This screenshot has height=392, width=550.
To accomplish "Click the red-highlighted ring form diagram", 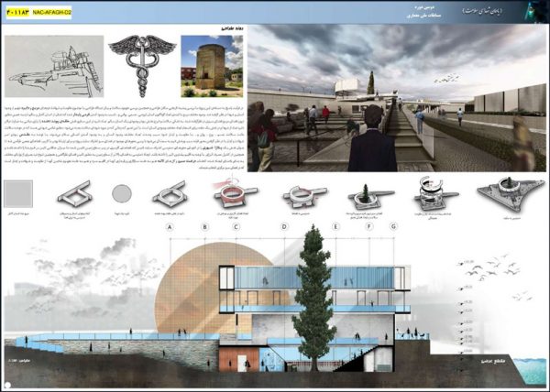I will [x=234, y=194].
